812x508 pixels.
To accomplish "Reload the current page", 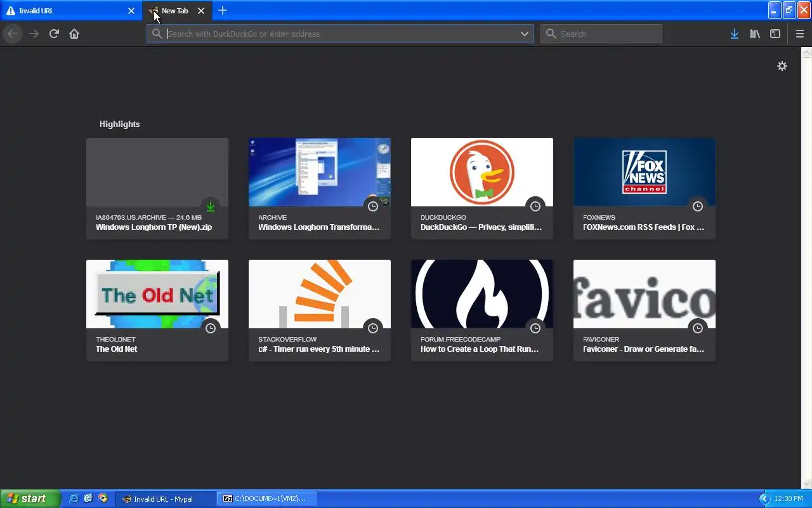I will tap(54, 34).
